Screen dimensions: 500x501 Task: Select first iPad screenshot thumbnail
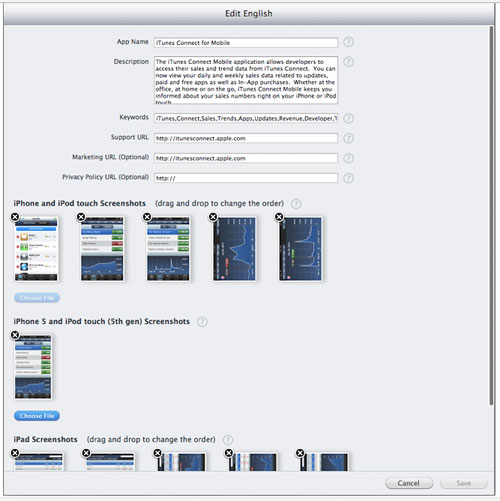click(x=39, y=462)
